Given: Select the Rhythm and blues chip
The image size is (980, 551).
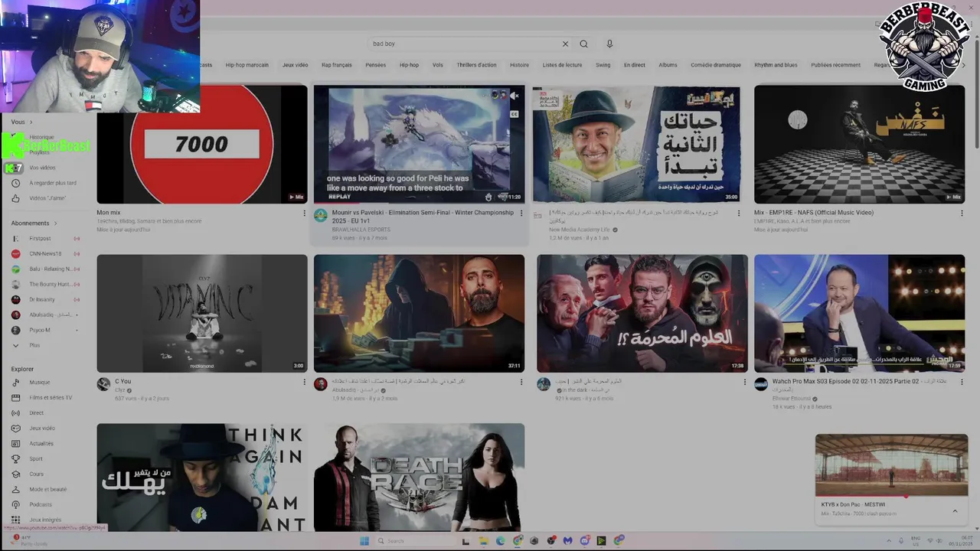Looking at the screenshot, I should coord(776,65).
